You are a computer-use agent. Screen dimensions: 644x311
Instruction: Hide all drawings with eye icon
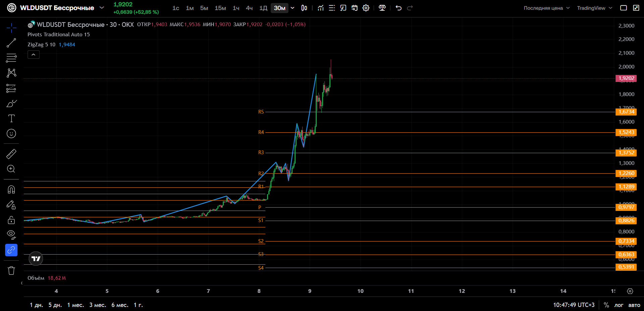click(x=11, y=235)
